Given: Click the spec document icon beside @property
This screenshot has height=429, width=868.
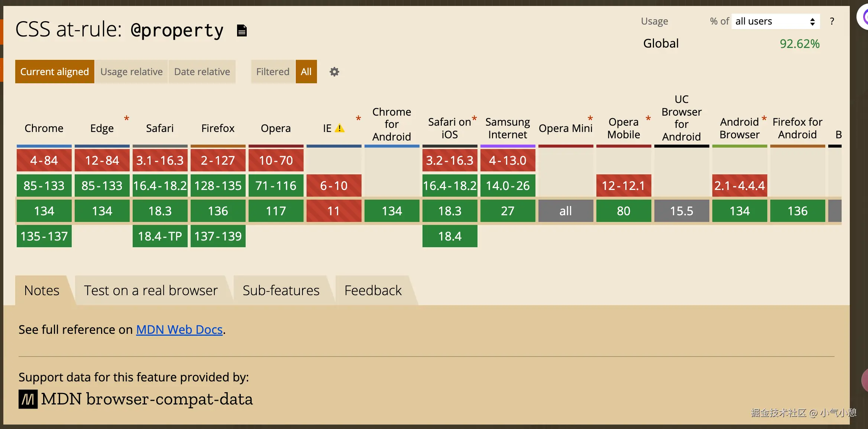Looking at the screenshot, I should pyautogui.click(x=242, y=30).
